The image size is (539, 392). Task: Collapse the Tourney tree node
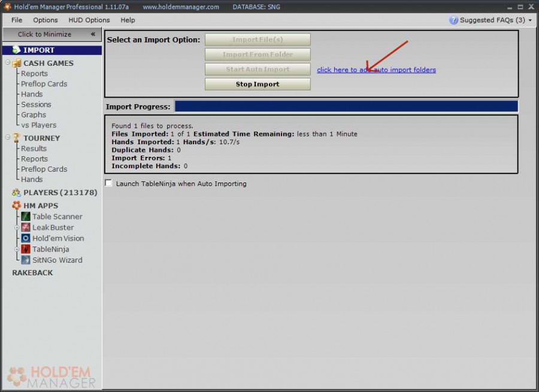pyautogui.click(x=8, y=138)
